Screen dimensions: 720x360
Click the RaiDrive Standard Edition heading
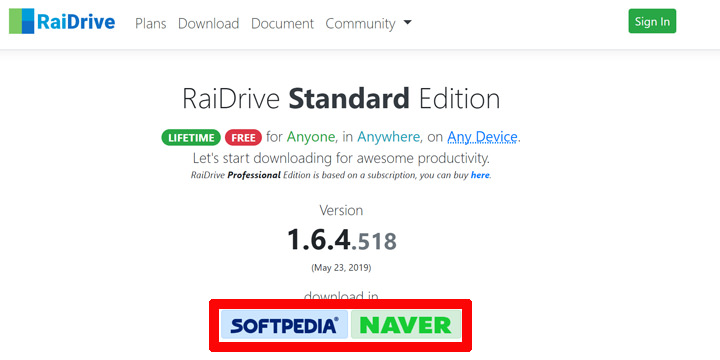coord(341,99)
